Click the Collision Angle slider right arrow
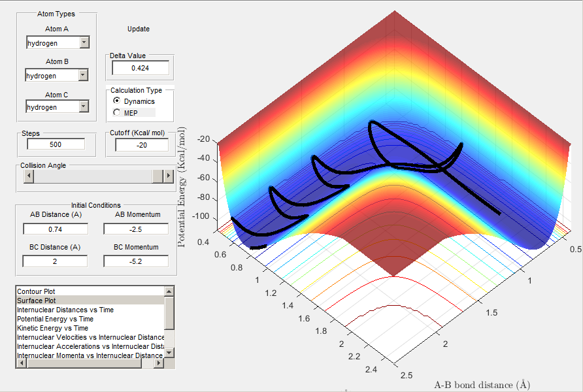The image size is (583, 392). [169, 176]
